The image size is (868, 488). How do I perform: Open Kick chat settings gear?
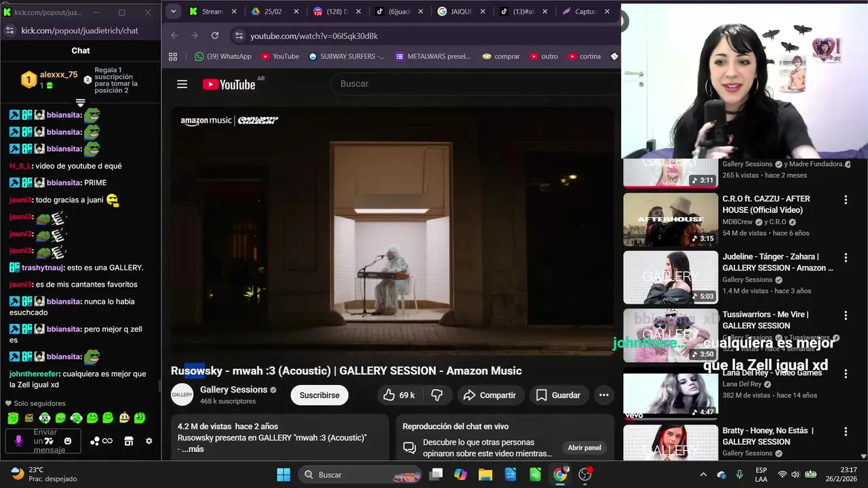(x=149, y=441)
